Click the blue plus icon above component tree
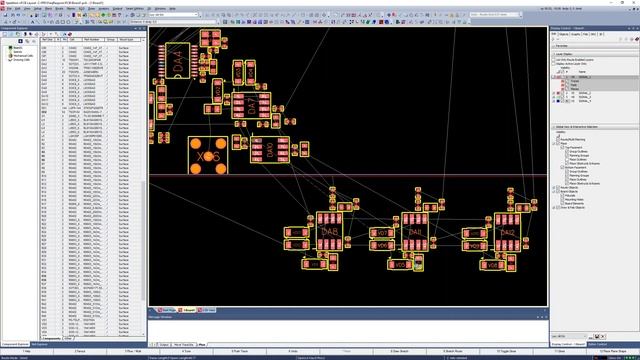The height and width of the screenshot is (360, 640). click(x=20, y=41)
